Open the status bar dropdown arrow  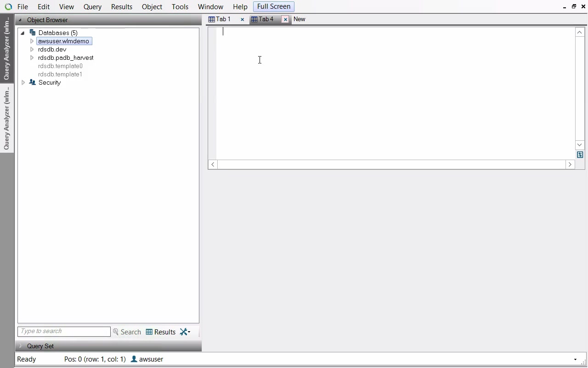pyautogui.click(x=575, y=359)
